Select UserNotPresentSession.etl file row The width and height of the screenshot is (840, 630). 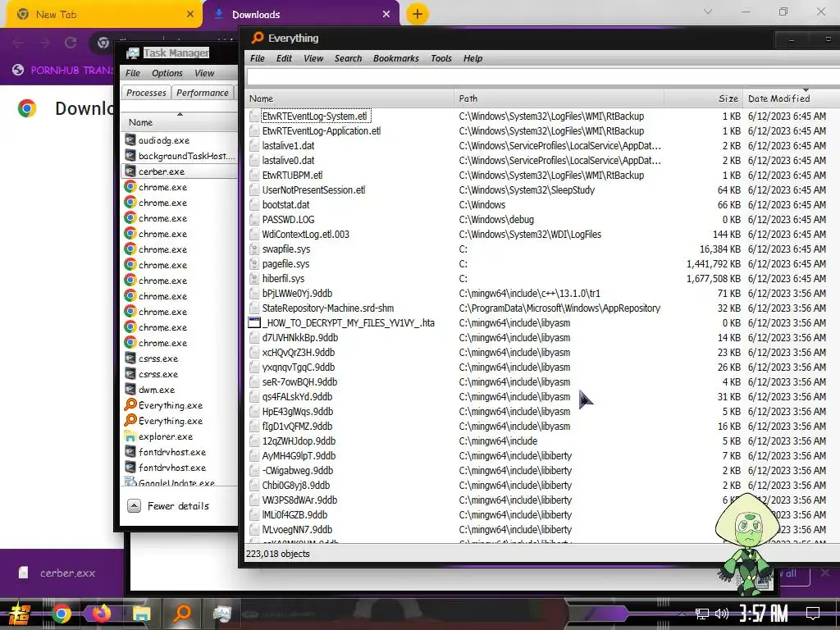point(543,190)
